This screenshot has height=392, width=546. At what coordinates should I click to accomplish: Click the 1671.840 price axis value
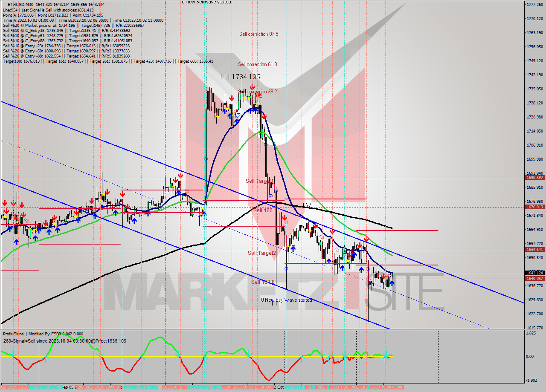point(534,215)
